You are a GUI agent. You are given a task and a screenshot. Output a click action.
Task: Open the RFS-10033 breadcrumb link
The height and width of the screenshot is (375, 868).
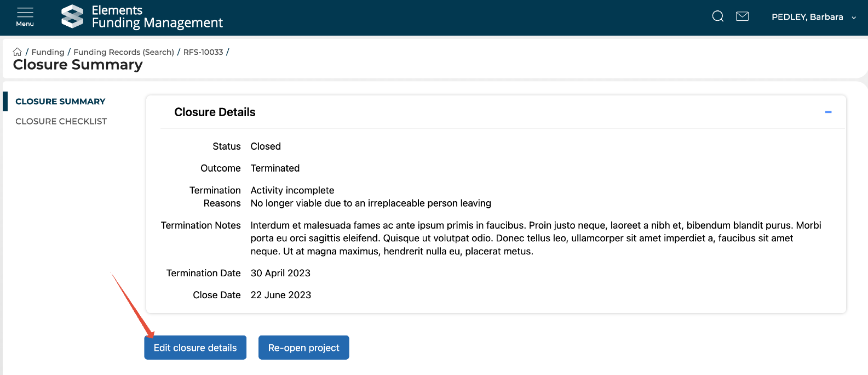(x=203, y=52)
